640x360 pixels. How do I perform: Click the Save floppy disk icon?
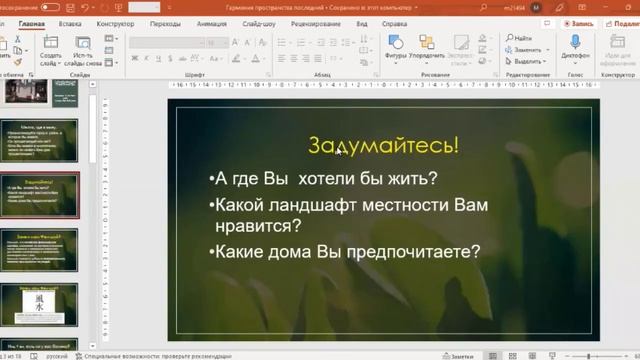point(70,8)
